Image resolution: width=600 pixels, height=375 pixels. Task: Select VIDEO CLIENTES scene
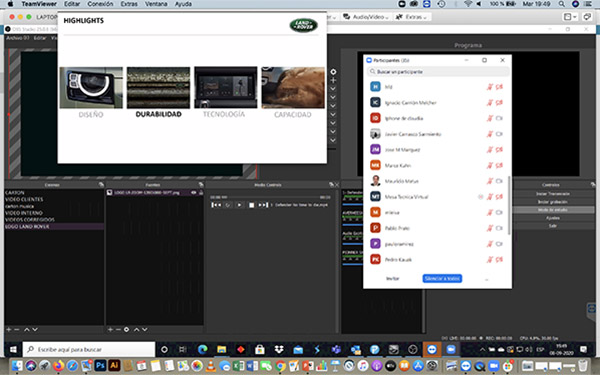24,199
